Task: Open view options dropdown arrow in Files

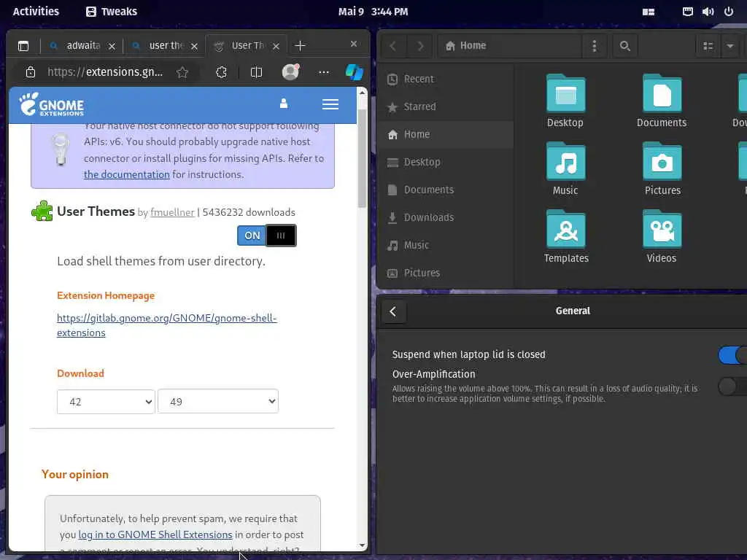Action: (x=729, y=46)
